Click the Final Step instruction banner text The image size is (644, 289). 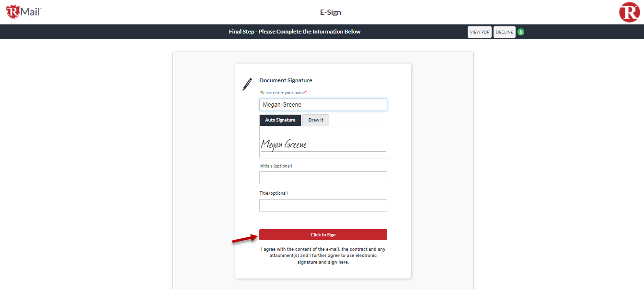click(295, 32)
